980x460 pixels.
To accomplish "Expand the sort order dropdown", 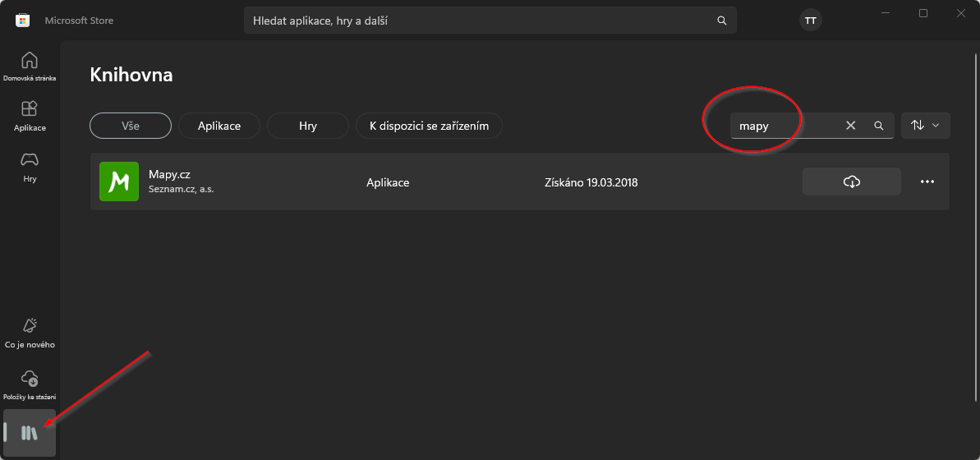I will pyautogui.click(x=925, y=126).
